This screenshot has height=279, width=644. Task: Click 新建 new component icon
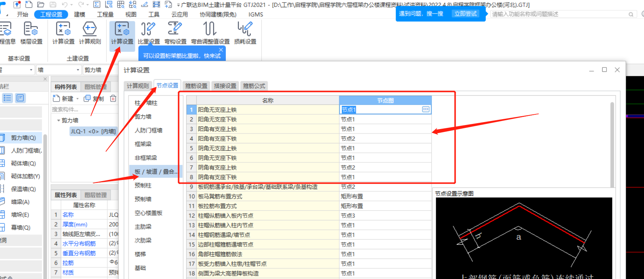click(63, 98)
